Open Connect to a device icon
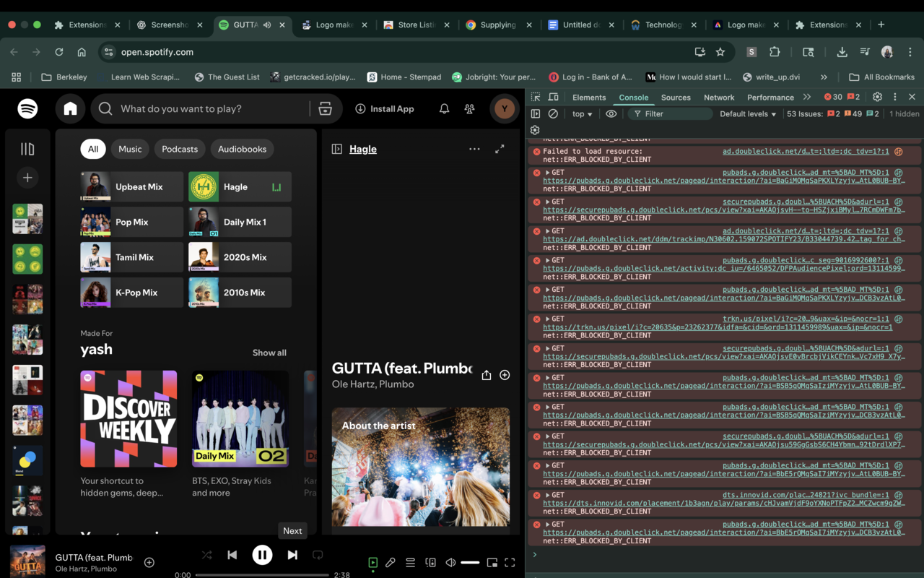 (x=430, y=562)
